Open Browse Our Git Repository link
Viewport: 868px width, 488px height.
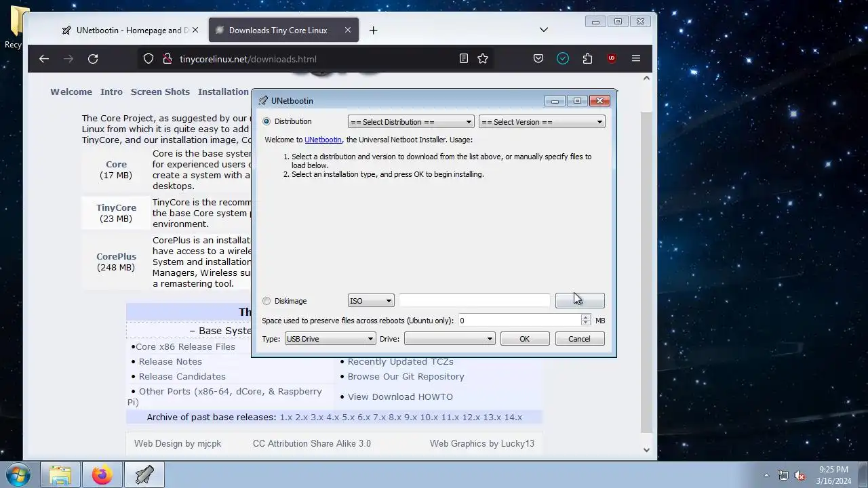click(406, 376)
